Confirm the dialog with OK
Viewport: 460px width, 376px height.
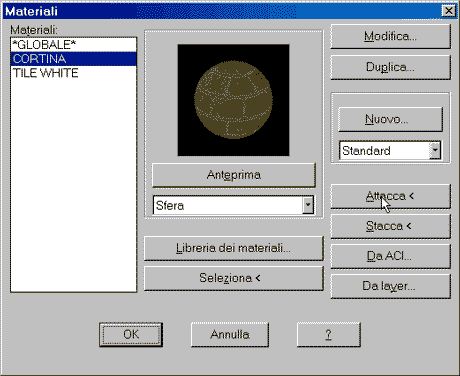point(131,334)
